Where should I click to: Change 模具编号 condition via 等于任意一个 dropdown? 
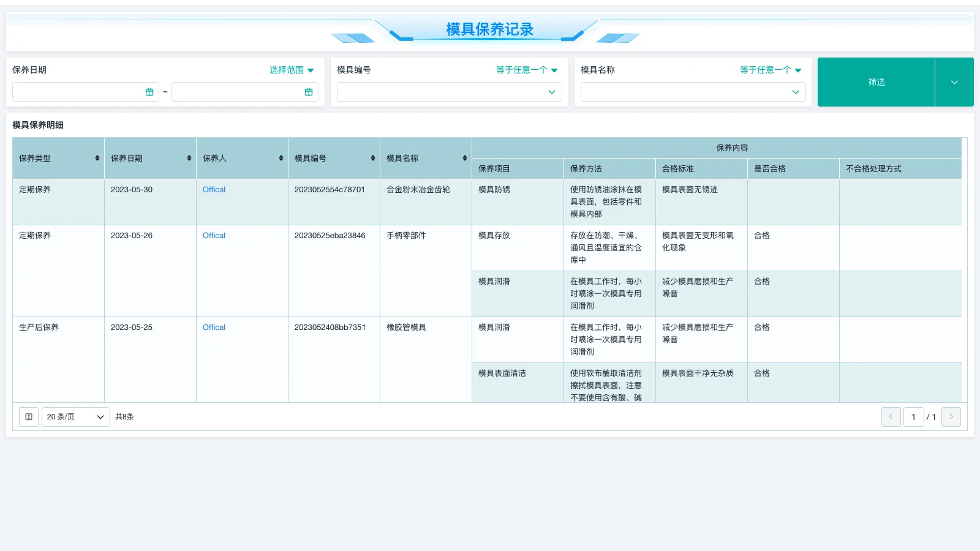(526, 70)
